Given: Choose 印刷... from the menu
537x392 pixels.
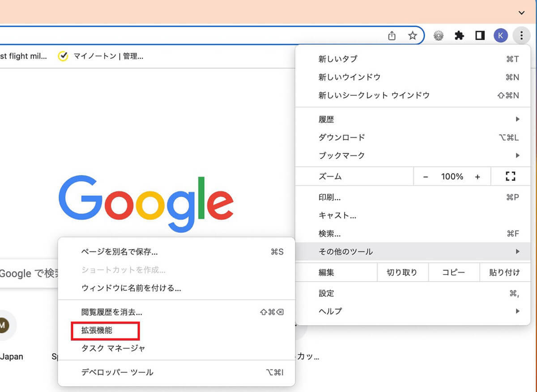Looking at the screenshot, I should 413,197.
